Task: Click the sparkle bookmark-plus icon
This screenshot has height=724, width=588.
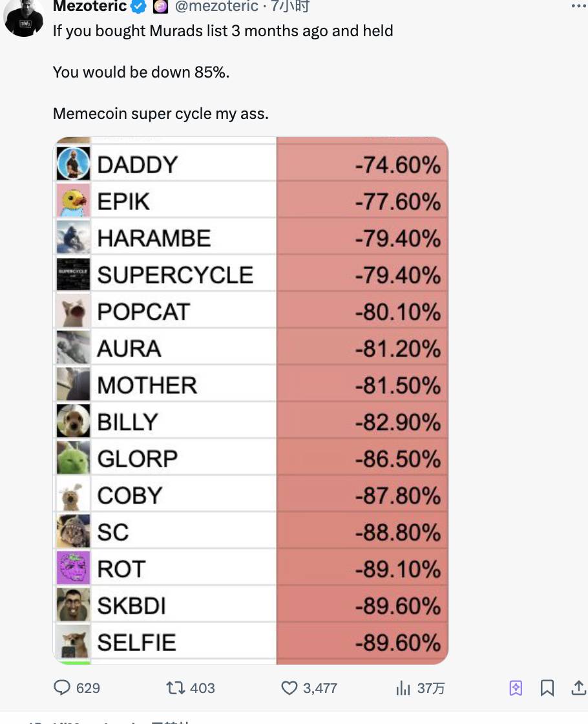Action: [516, 688]
